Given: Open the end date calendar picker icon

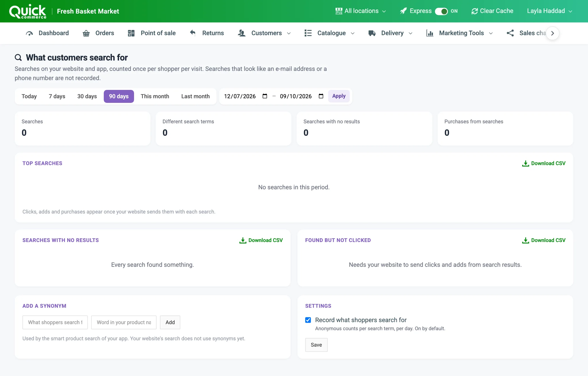Looking at the screenshot, I should (x=321, y=96).
